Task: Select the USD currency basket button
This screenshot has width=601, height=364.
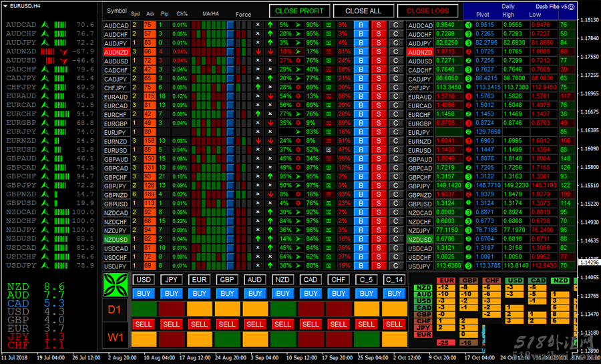Action: [x=144, y=280]
